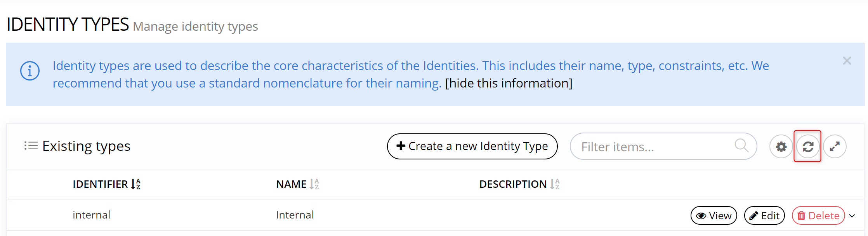Select the internal identifier cell
This screenshot has width=868, height=236.
(92, 215)
